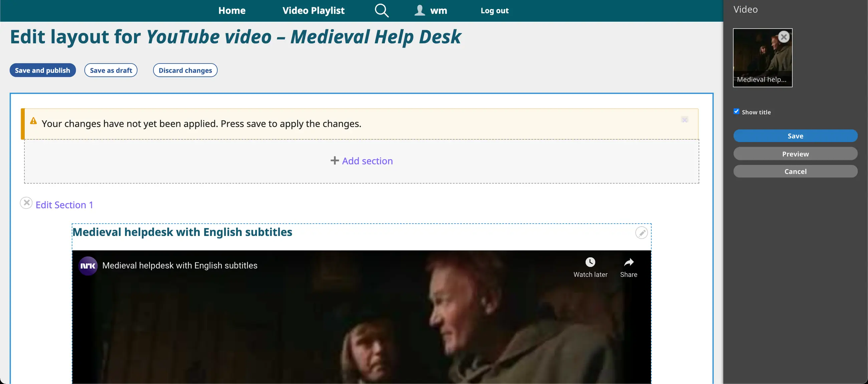Click the user profile icon
The width and height of the screenshot is (868, 384).
coord(420,10)
